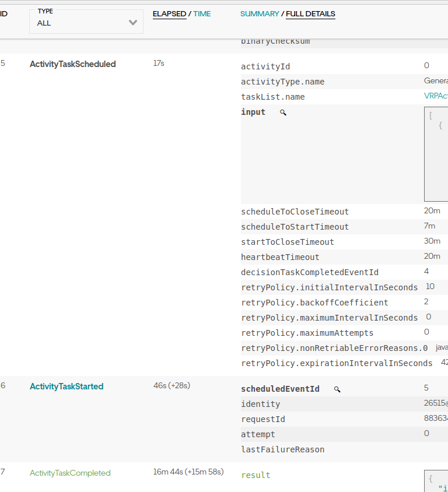Viewport: 448px width, 492px height.
Task: Click the ELAPSED column header
Action: tap(169, 13)
